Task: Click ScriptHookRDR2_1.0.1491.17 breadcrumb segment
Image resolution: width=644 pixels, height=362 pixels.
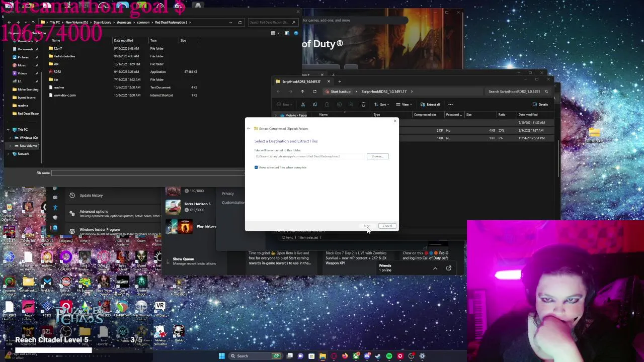Action: tap(384, 92)
